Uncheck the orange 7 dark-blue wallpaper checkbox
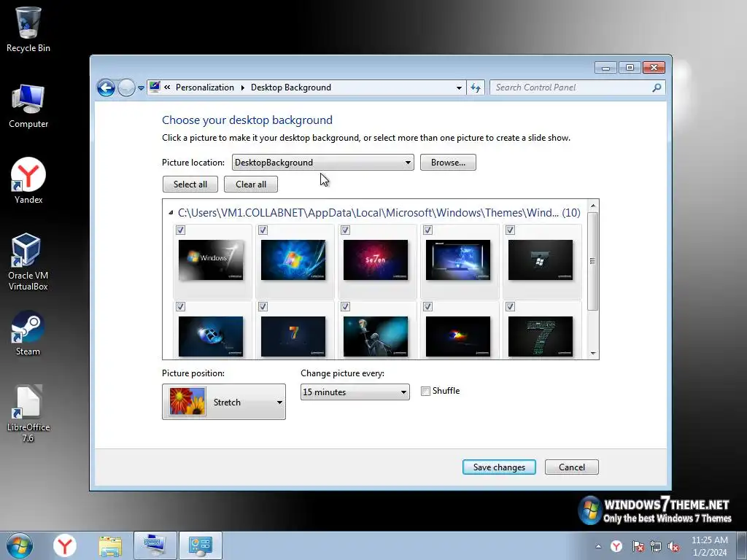 pyautogui.click(x=263, y=307)
